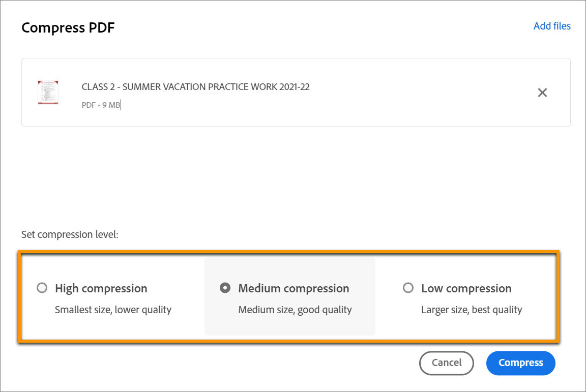Remove the CLASS 2 PDF from the list
The height and width of the screenshot is (392, 586).
click(x=542, y=93)
